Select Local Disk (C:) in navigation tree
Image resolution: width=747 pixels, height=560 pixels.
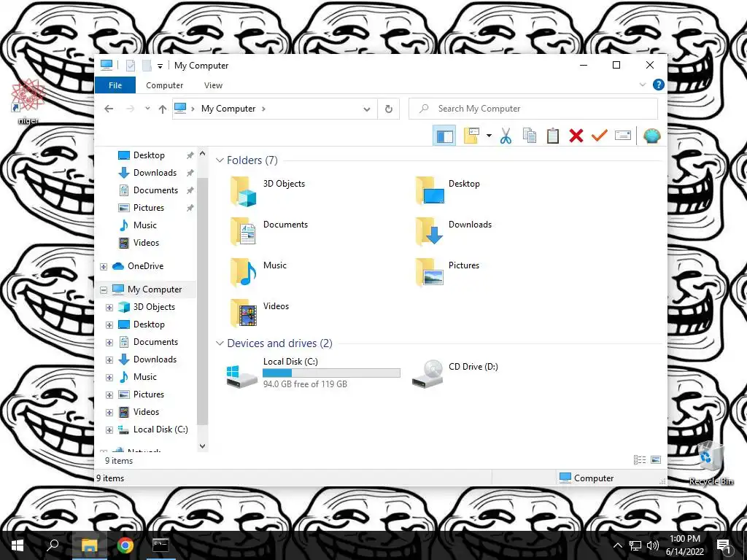tap(160, 429)
